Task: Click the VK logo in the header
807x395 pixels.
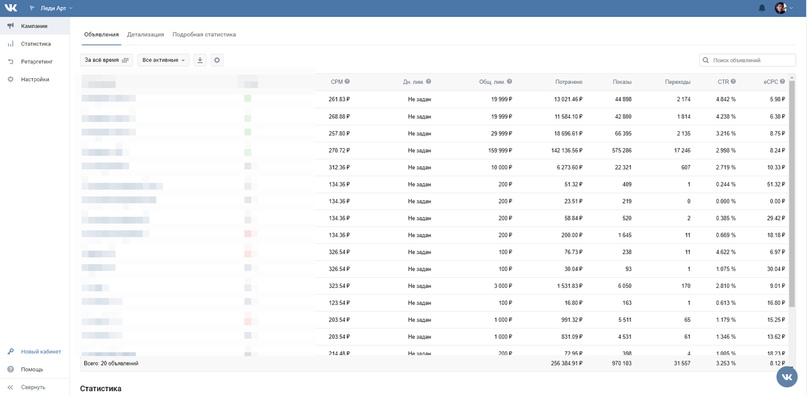Action: (11, 8)
